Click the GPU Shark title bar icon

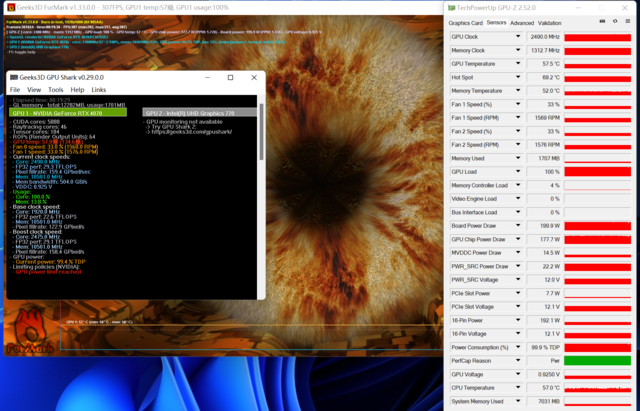pyautogui.click(x=13, y=77)
